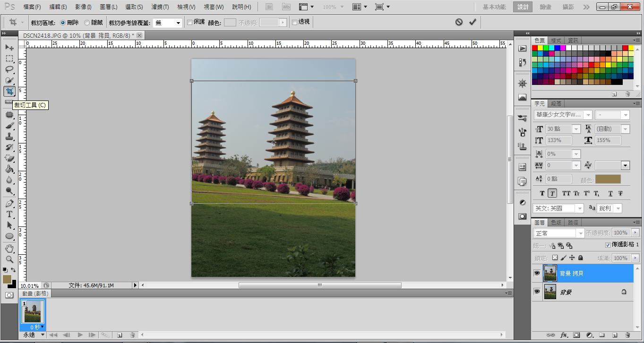The height and width of the screenshot is (343, 644).
Task: Create new adjustment layer icon
Action: [x=590, y=335]
